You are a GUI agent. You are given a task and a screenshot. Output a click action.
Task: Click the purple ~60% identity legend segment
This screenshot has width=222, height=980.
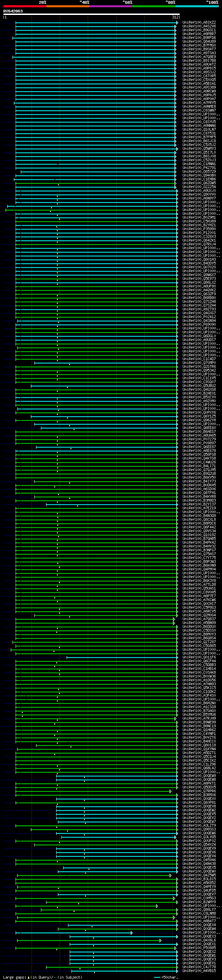pyautogui.click(x=111, y=6)
